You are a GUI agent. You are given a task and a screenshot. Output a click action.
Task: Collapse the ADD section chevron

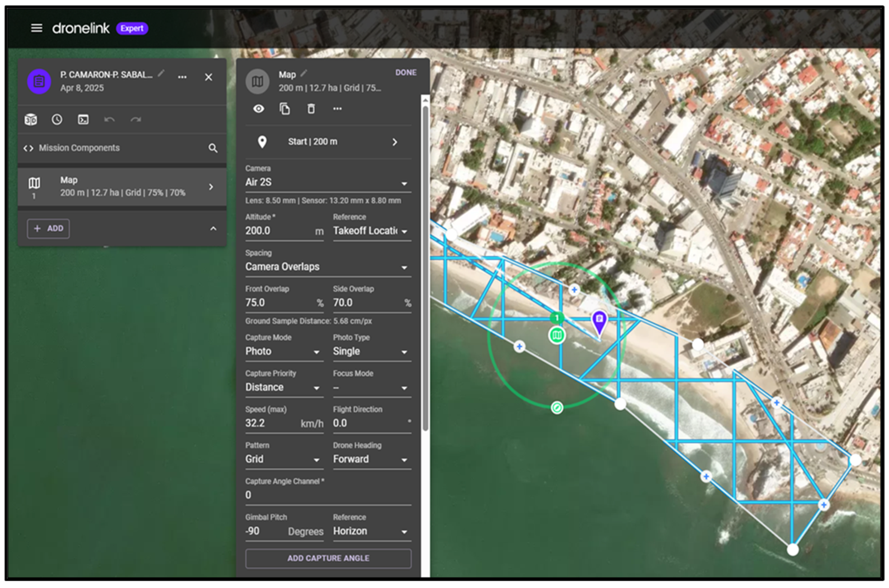click(x=213, y=228)
